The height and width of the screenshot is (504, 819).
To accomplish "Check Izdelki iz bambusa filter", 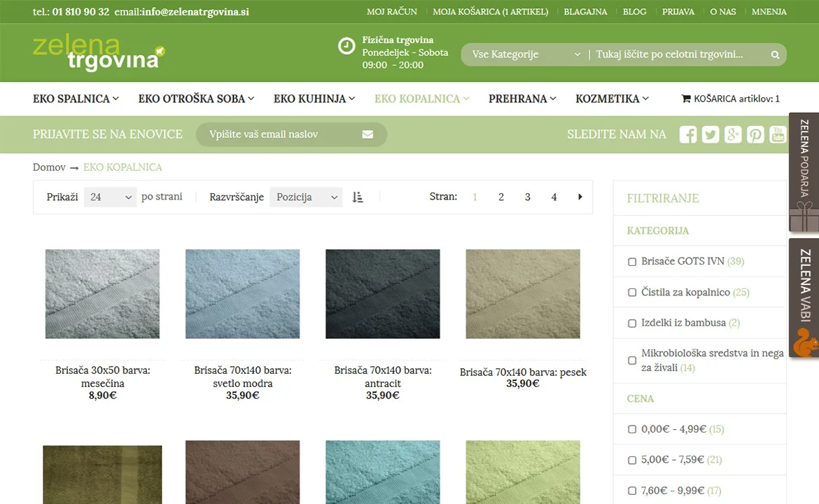I will tap(632, 323).
